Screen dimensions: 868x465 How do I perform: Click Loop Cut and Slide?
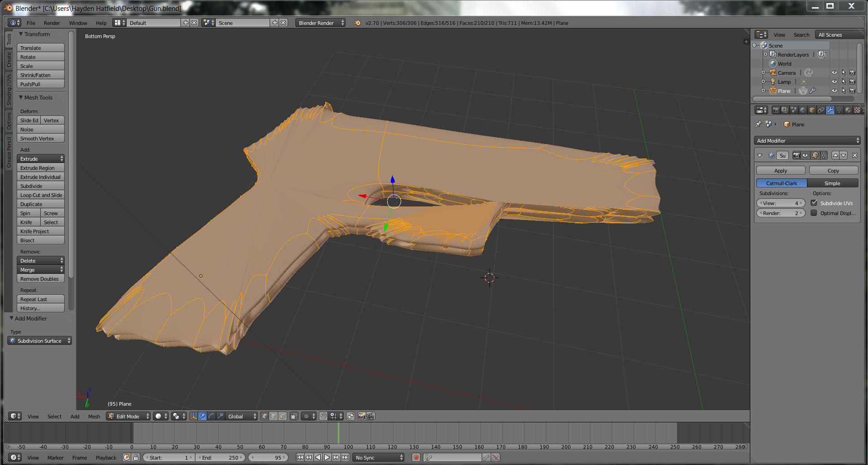(x=41, y=195)
